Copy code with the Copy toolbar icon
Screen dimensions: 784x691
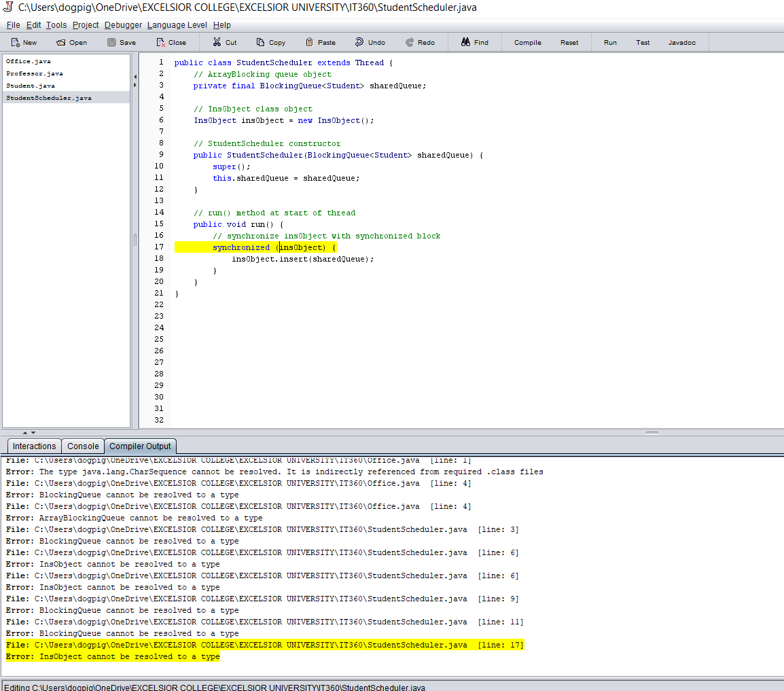[x=270, y=41]
